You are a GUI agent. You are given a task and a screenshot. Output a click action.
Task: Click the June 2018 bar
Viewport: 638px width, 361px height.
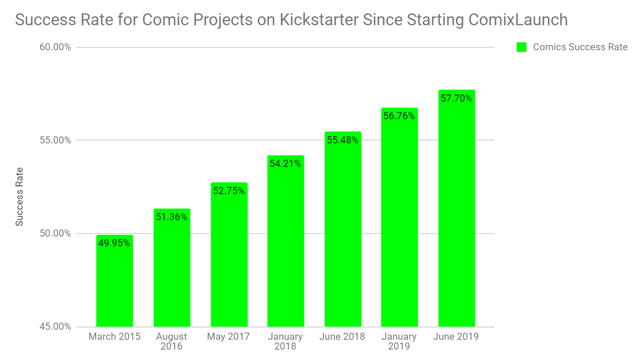pos(343,229)
